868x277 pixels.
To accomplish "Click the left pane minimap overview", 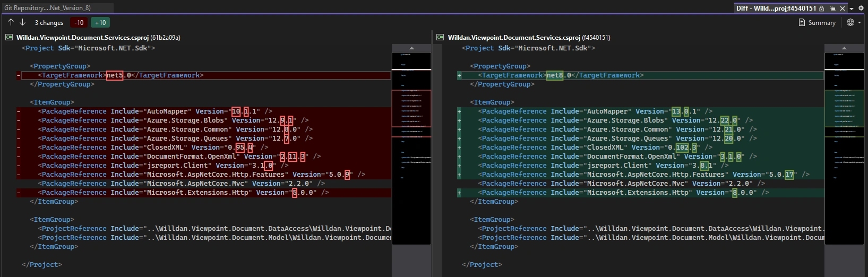I will (x=411, y=159).
